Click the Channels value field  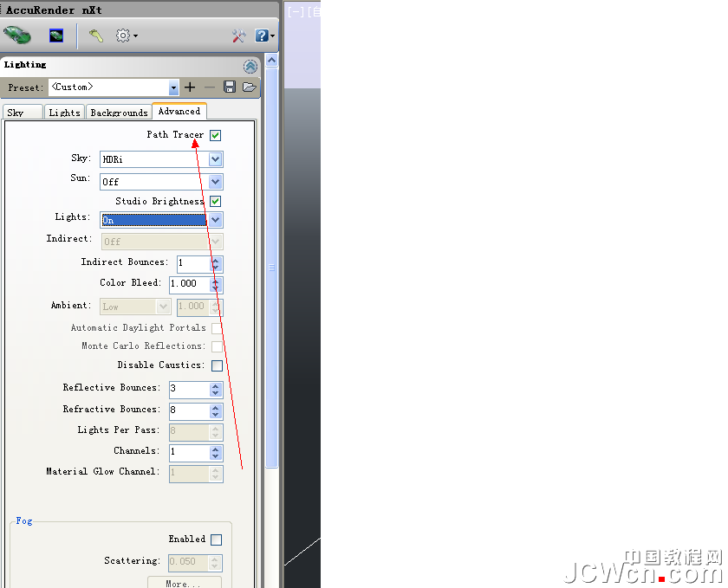190,453
